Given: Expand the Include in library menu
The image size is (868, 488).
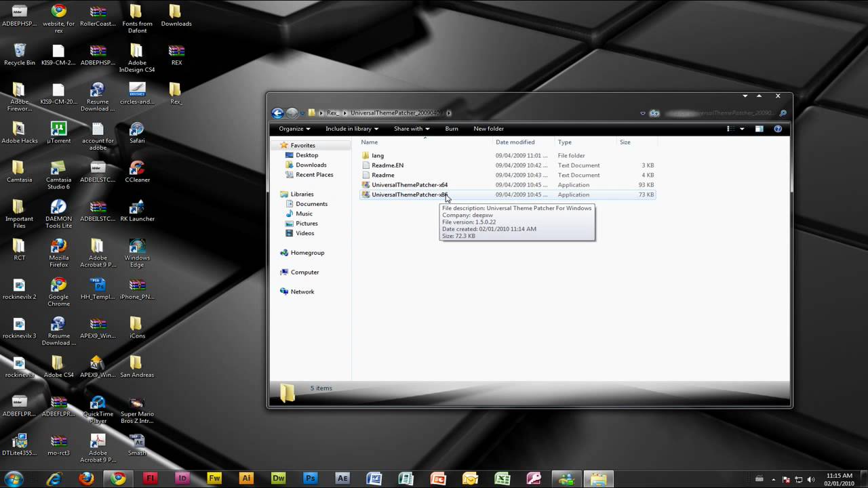Looking at the screenshot, I should coord(352,129).
